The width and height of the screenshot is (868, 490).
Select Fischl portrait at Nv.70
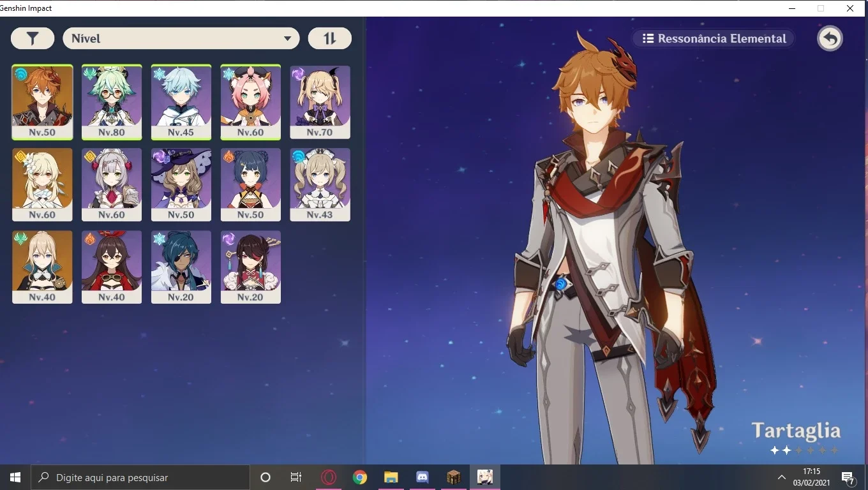tap(320, 102)
